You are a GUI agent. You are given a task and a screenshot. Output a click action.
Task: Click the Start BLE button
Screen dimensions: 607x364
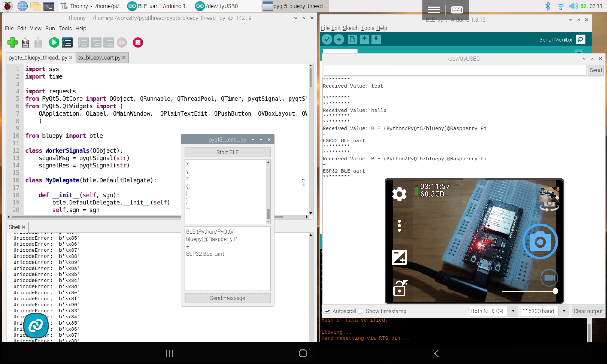227,152
